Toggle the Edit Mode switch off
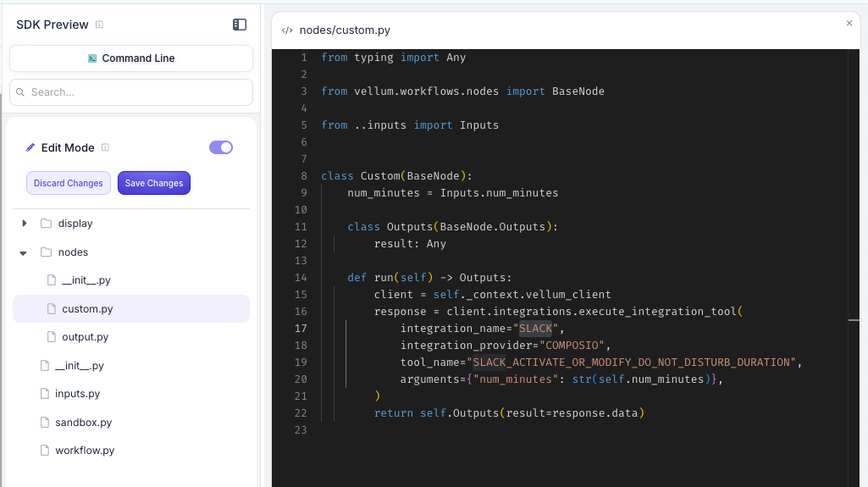Viewport: 868px width, 487px height. (220, 147)
